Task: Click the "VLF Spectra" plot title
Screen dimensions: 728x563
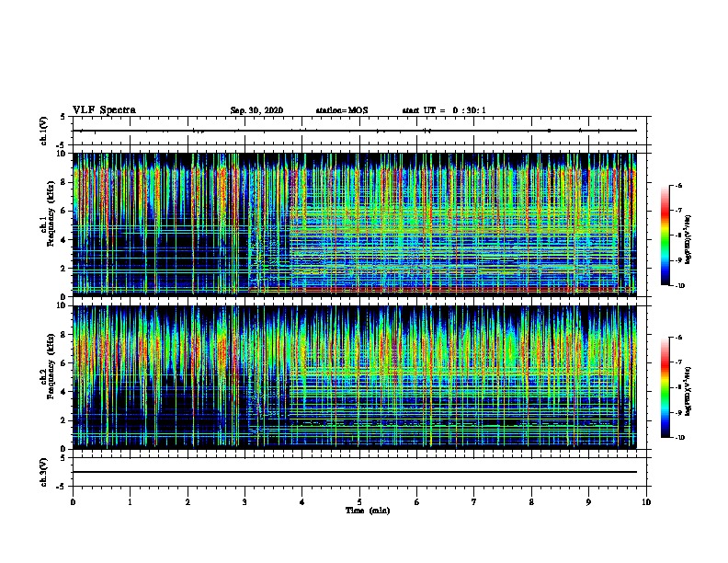Action: 104,110
